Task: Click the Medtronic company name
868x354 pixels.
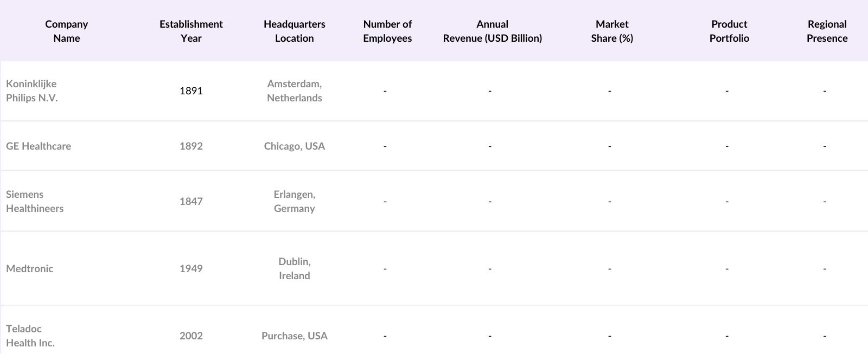Action: [x=30, y=268]
